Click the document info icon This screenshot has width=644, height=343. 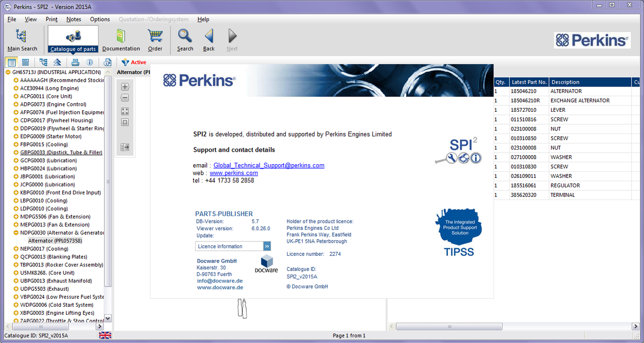(x=107, y=62)
